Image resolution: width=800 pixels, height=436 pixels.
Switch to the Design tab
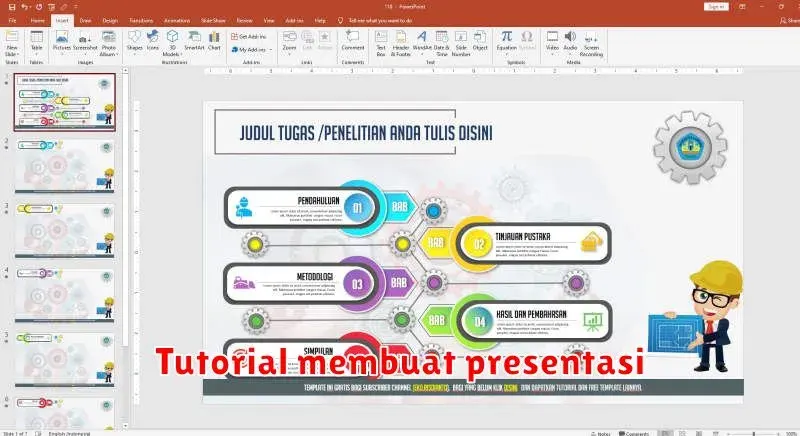point(110,20)
